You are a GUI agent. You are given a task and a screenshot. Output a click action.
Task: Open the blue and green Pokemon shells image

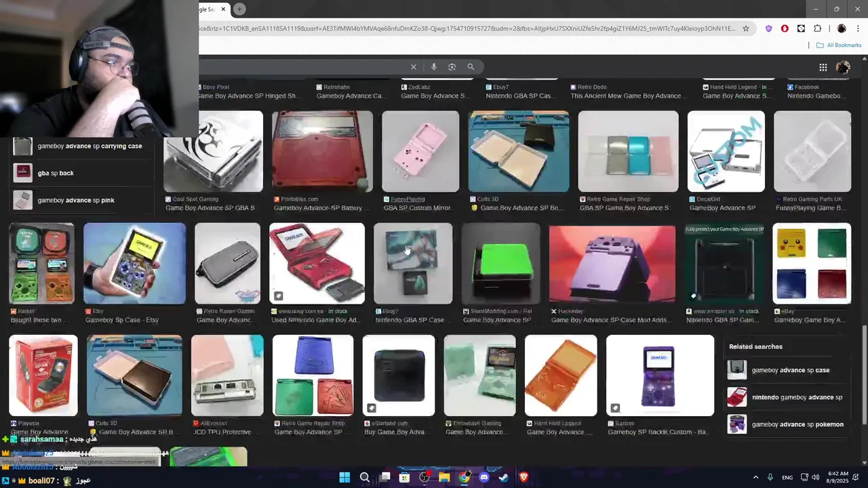pos(313,375)
